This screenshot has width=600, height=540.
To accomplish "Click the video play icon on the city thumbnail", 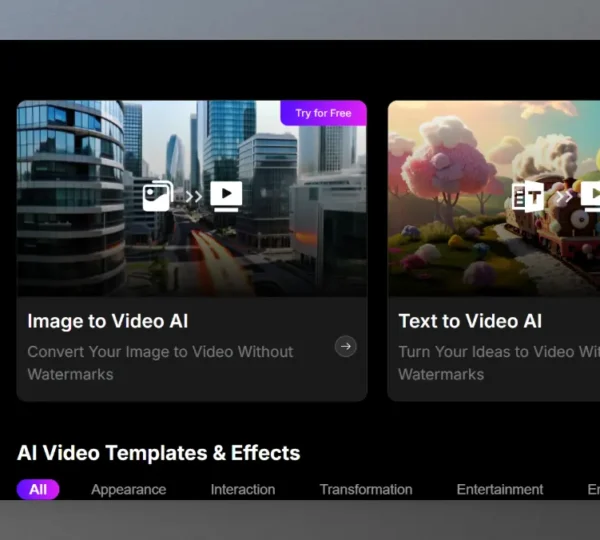I will coord(226,195).
